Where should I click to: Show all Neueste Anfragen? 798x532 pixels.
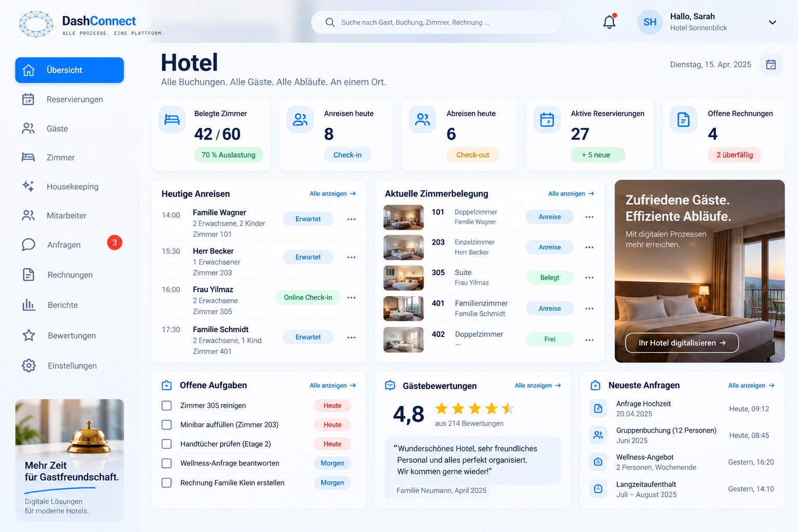[x=751, y=385]
